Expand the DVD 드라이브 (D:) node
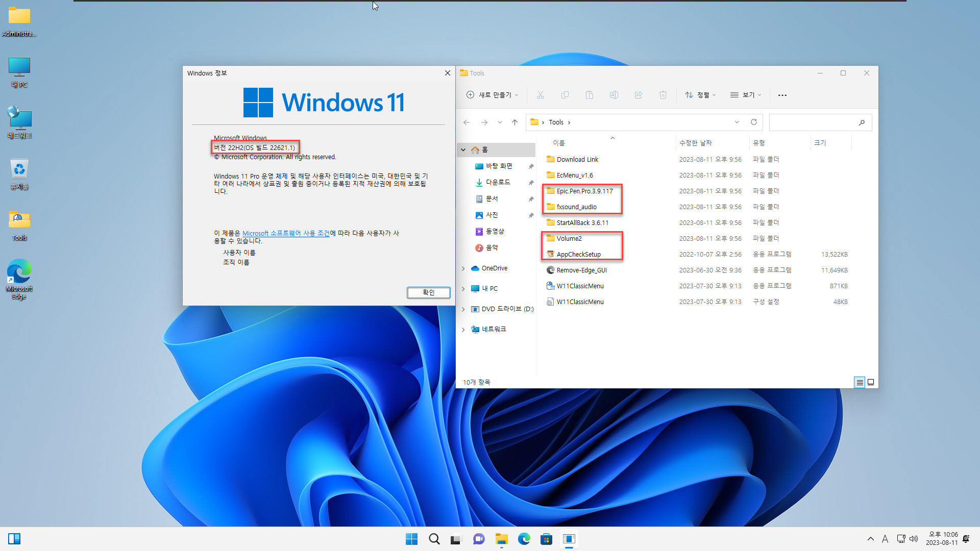980x551 pixels. 463,309
